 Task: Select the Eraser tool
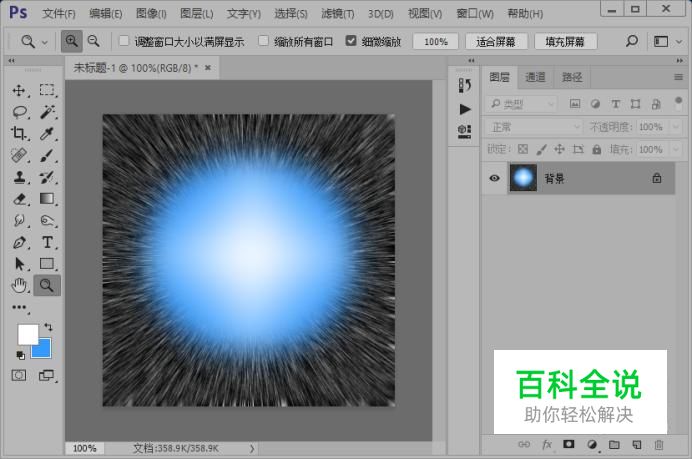click(x=19, y=199)
